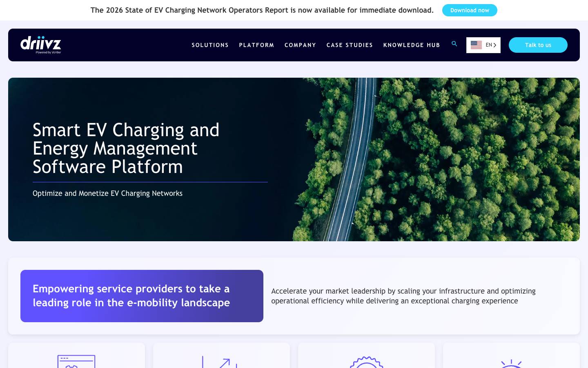The height and width of the screenshot is (368, 588).
Task: Click the Talk to us button
Action: click(538, 45)
